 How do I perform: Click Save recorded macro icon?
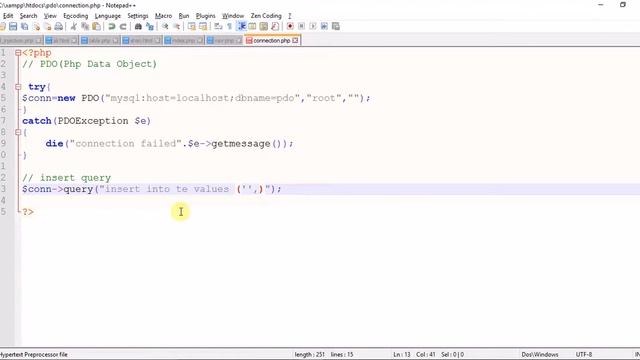point(336,27)
